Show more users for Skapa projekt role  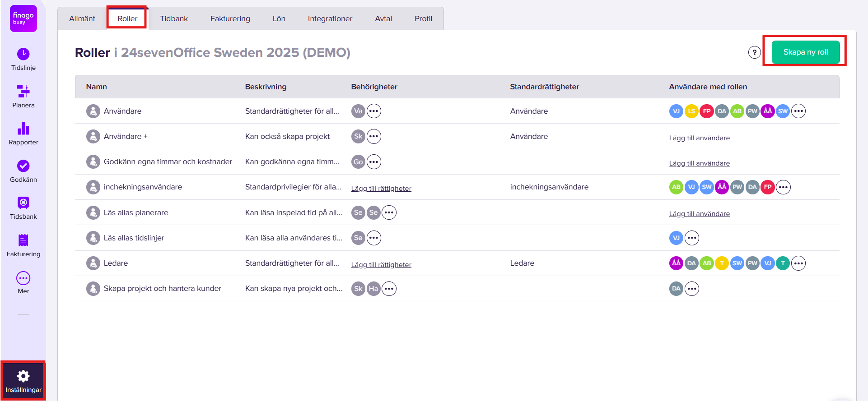(692, 289)
